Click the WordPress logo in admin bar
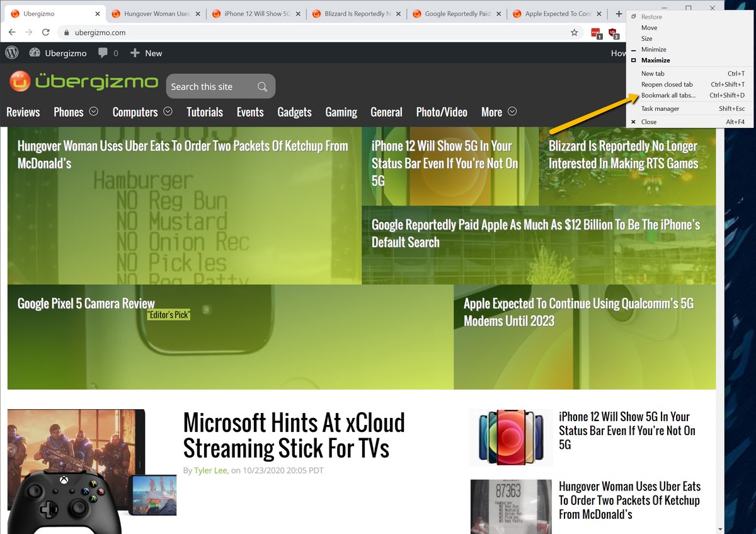The image size is (756, 534). click(12, 53)
